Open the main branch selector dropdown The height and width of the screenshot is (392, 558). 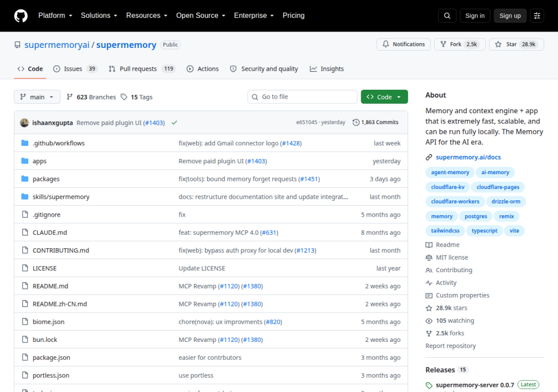[x=37, y=97]
